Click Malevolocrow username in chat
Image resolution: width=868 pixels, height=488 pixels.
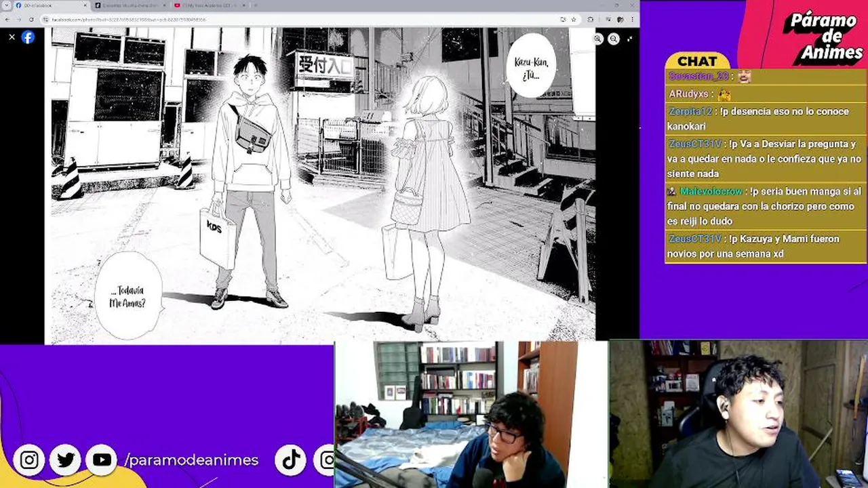(x=712, y=192)
